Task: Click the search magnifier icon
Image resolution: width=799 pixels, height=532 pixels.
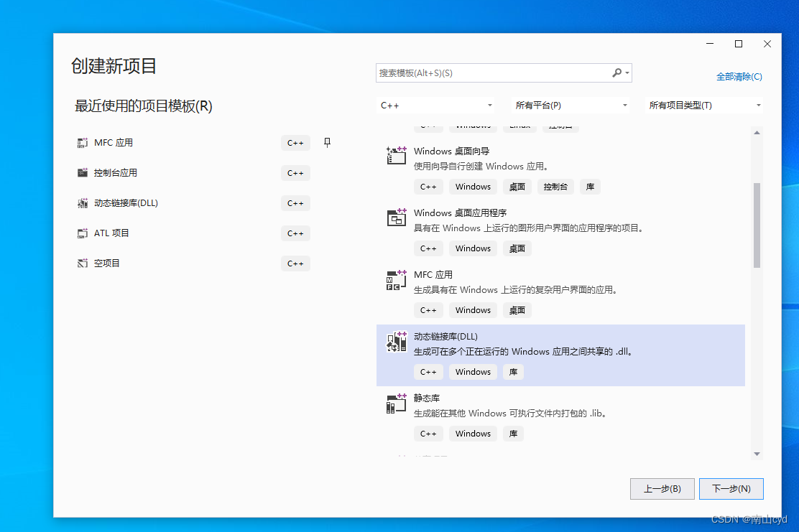Action: pos(616,73)
